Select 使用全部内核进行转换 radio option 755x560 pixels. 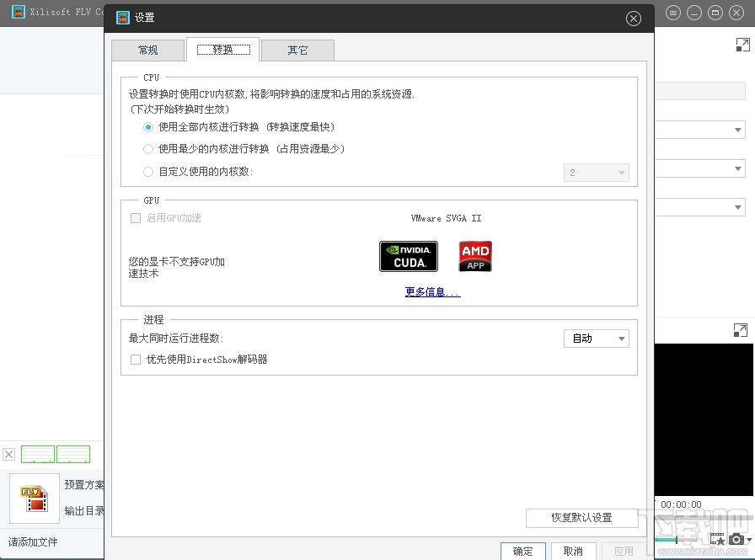point(148,127)
